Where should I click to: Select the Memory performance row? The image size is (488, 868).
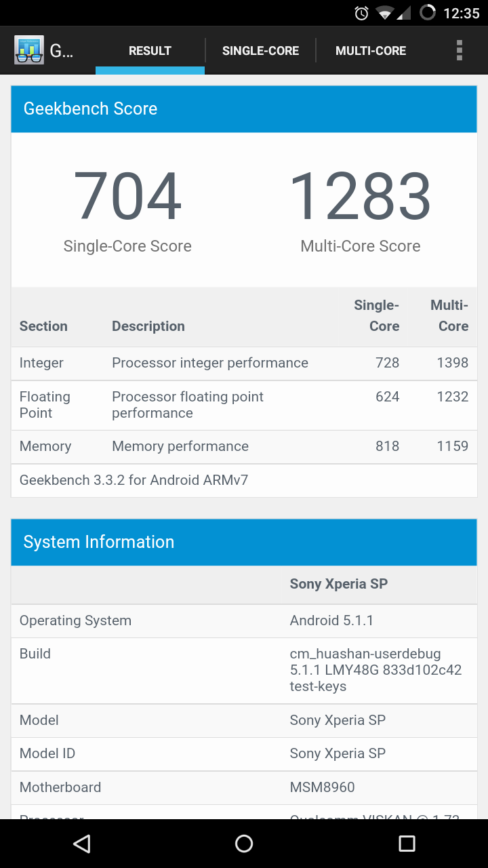click(x=244, y=446)
